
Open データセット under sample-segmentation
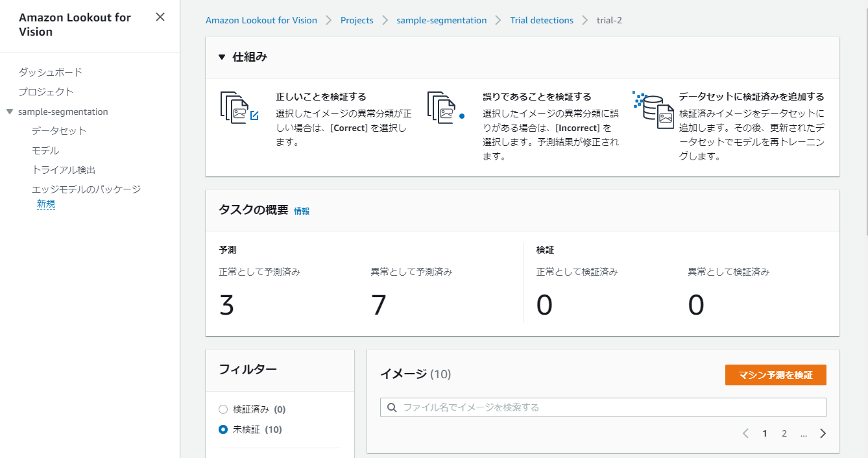pyautogui.click(x=59, y=130)
